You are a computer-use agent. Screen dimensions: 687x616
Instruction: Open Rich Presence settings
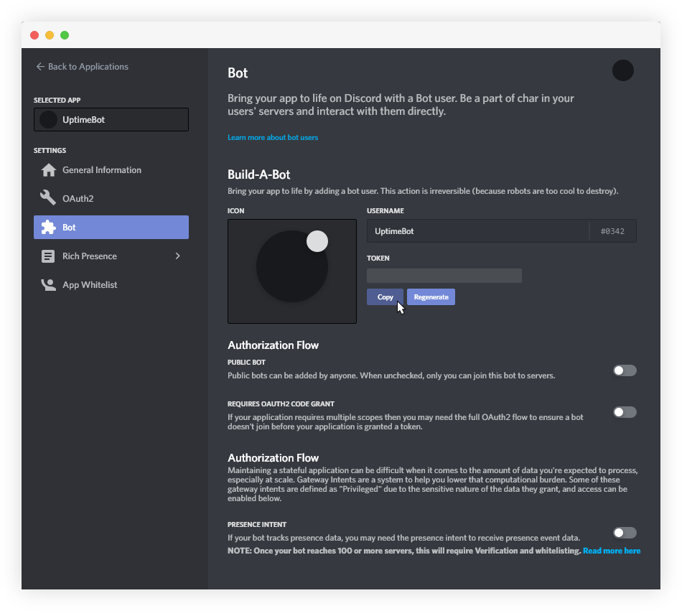tap(111, 256)
